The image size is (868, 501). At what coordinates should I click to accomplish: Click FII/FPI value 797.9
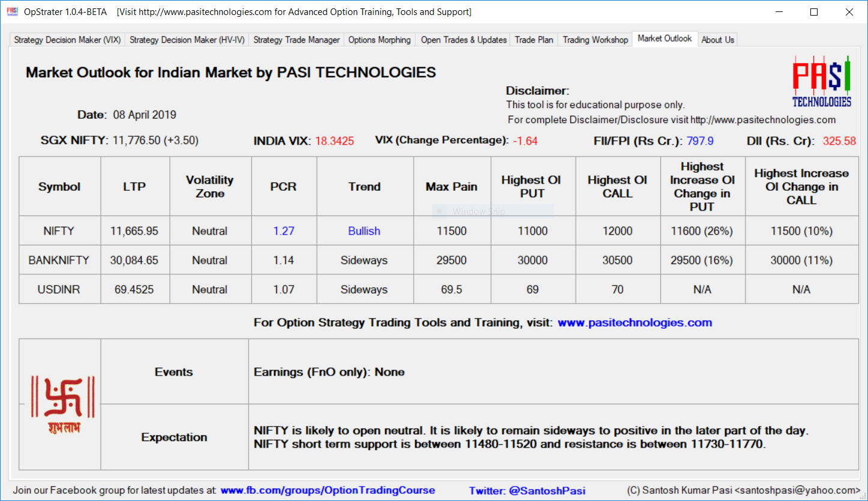tap(701, 141)
